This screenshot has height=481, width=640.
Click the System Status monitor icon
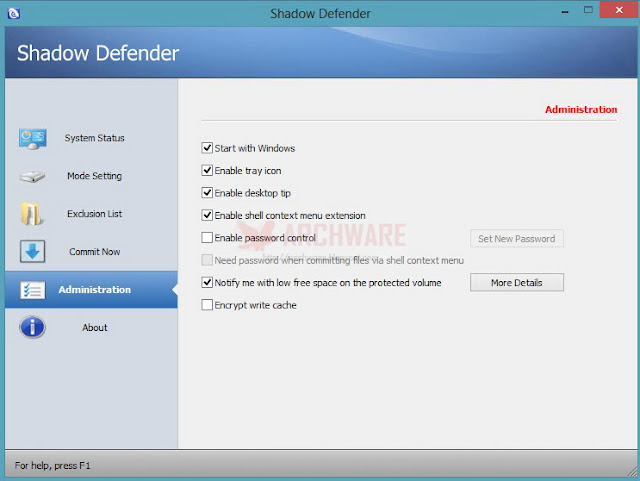point(33,139)
